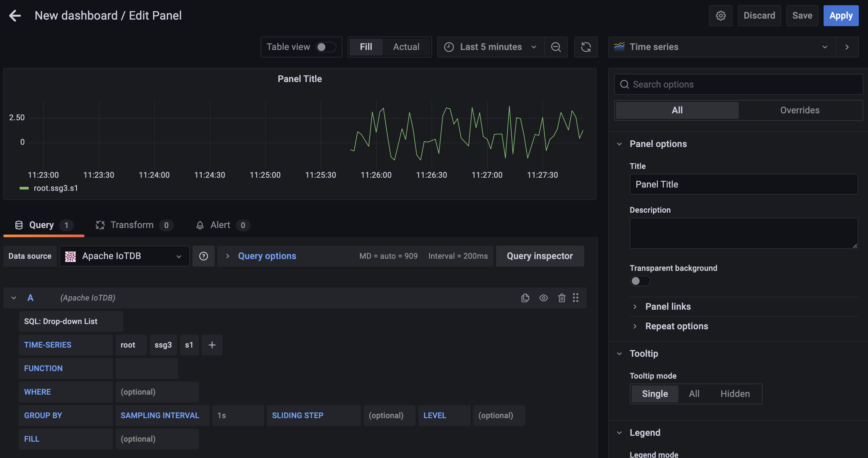Click the refresh dashboard icon
The height and width of the screenshot is (458, 868).
tap(586, 47)
